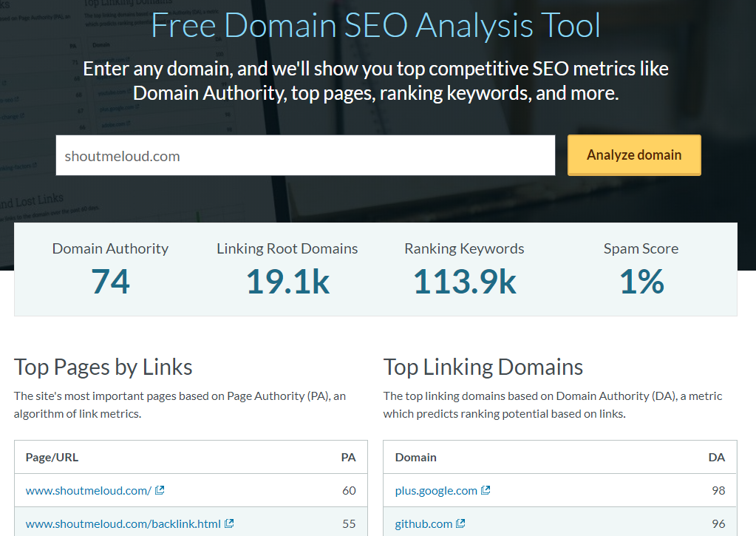Viewport: 756px width, 536px height.
Task: Click the Domain Authority label
Action: point(110,248)
